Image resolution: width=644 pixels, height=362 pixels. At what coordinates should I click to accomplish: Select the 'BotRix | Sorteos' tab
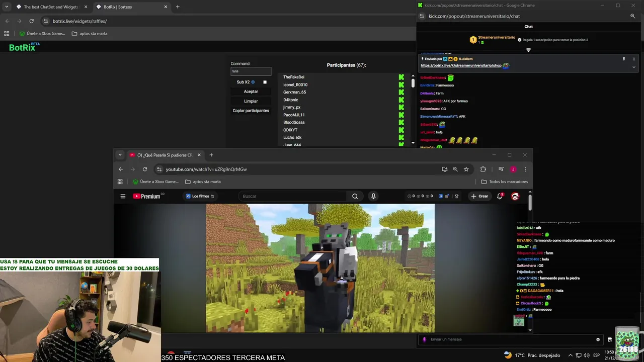click(132, 7)
